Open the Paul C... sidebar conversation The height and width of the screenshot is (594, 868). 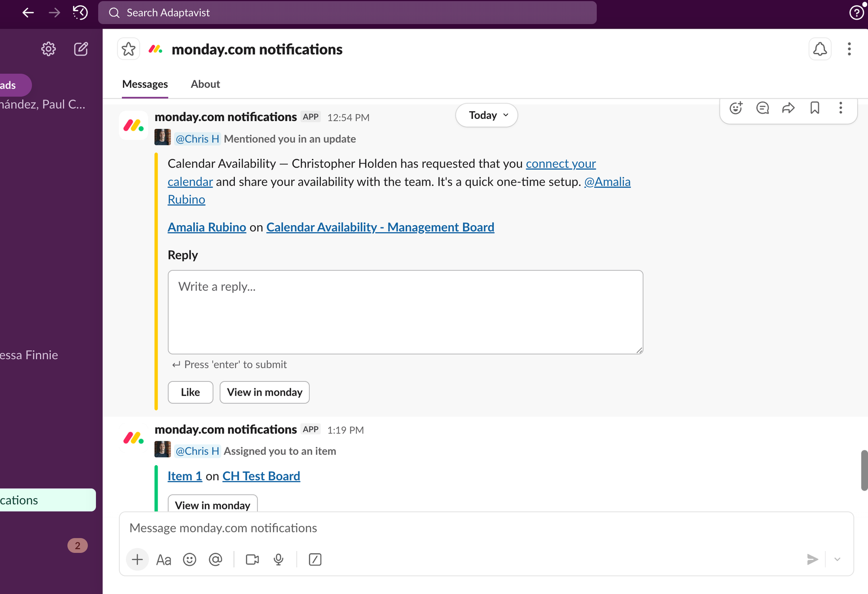43,105
